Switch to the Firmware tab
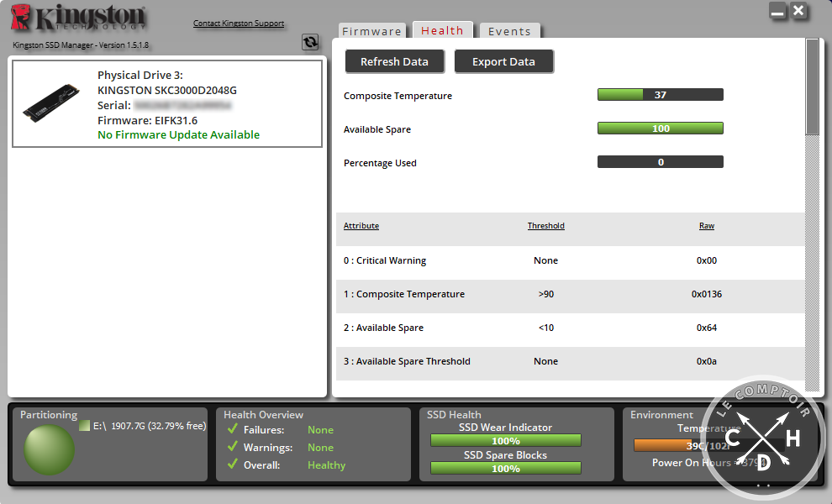Viewport: 832px width, 504px height. point(371,29)
